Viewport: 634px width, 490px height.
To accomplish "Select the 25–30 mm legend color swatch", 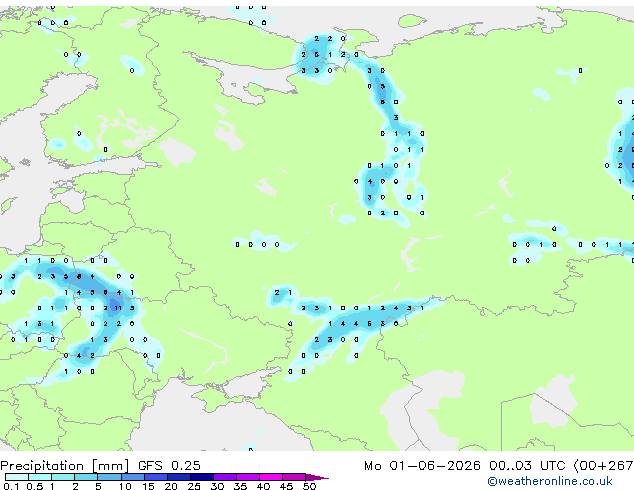I will (x=202, y=477).
